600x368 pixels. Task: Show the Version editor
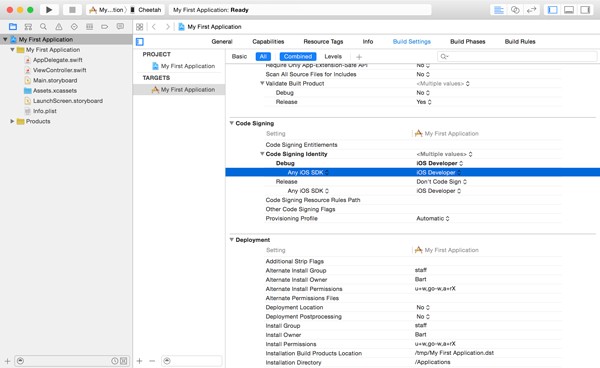(x=532, y=10)
